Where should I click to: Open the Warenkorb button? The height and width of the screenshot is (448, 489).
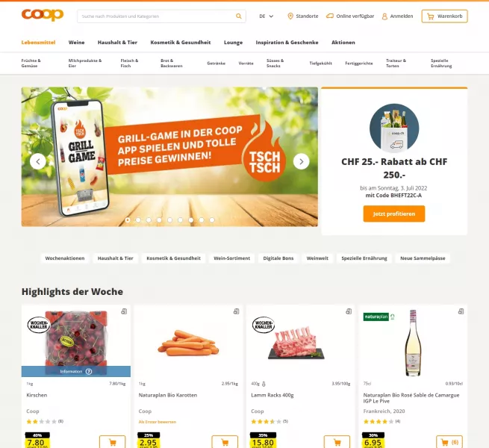click(x=444, y=16)
